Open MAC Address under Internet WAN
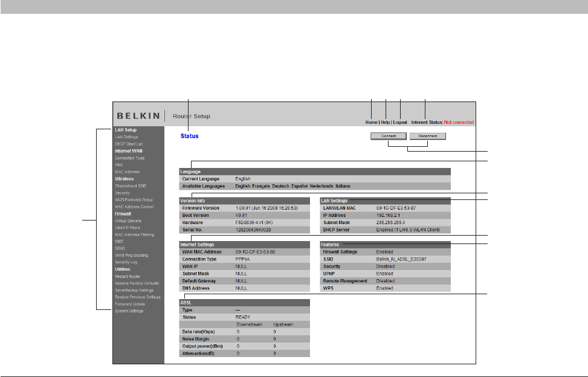Image resolution: width=588 pixels, height=377 pixels. pos(127,172)
